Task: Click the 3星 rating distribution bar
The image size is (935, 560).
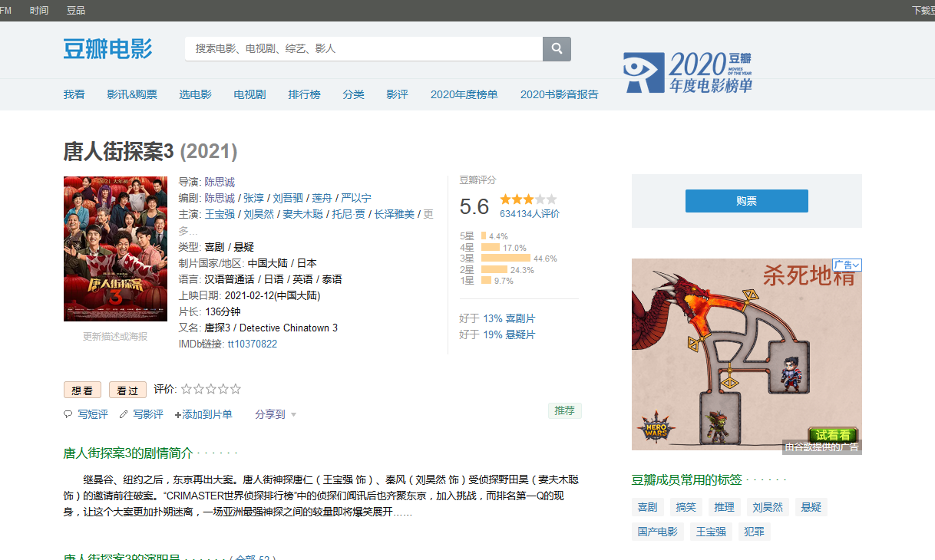Action: 505,259
